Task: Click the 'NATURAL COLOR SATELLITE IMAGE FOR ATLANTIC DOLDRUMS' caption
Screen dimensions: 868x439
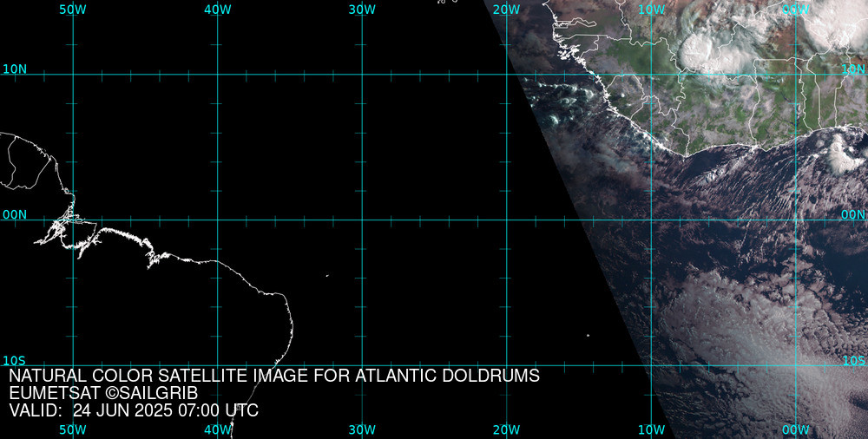Action: point(274,376)
